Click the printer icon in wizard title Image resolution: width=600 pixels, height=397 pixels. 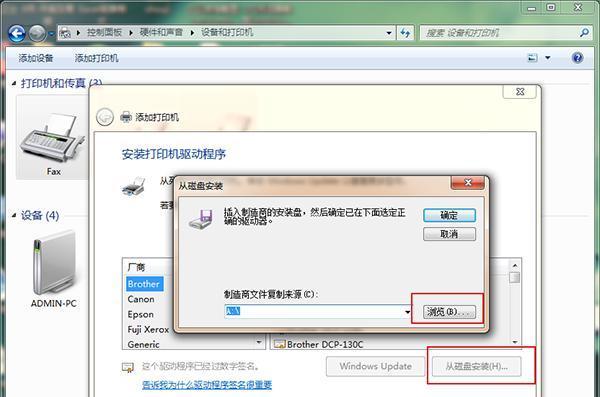[x=126, y=117]
